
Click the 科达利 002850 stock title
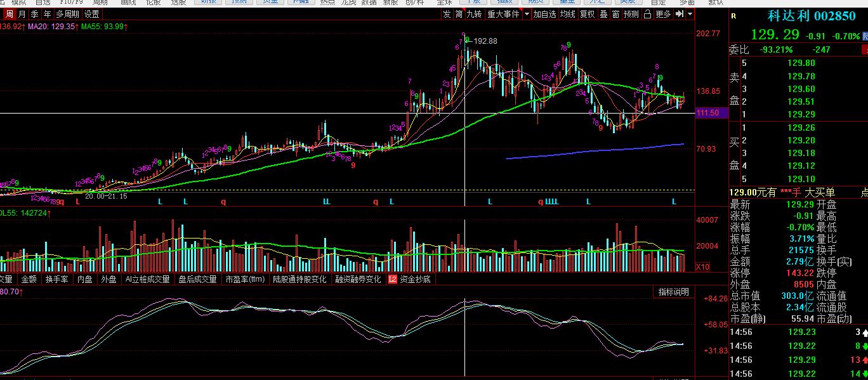click(803, 16)
